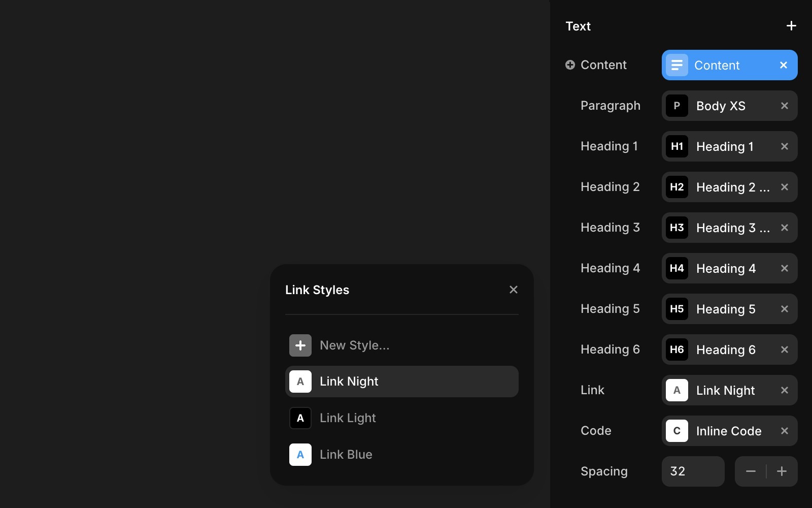Click the A icon next to Link Night
Image resolution: width=812 pixels, height=508 pixels.
tap(676, 390)
